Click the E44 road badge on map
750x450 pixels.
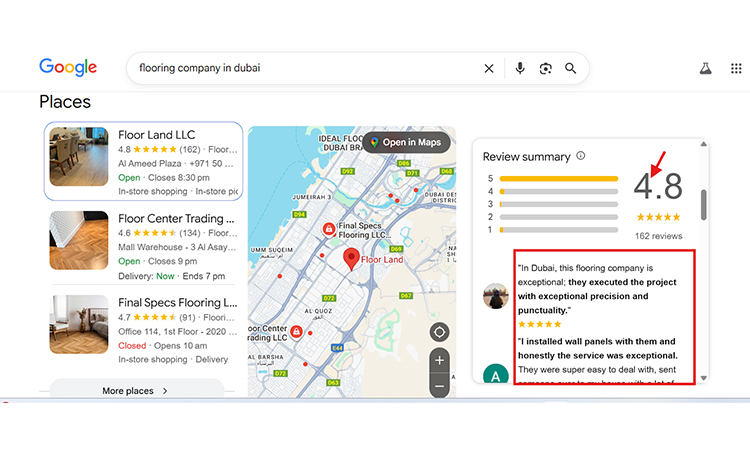[x=337, y=348]
